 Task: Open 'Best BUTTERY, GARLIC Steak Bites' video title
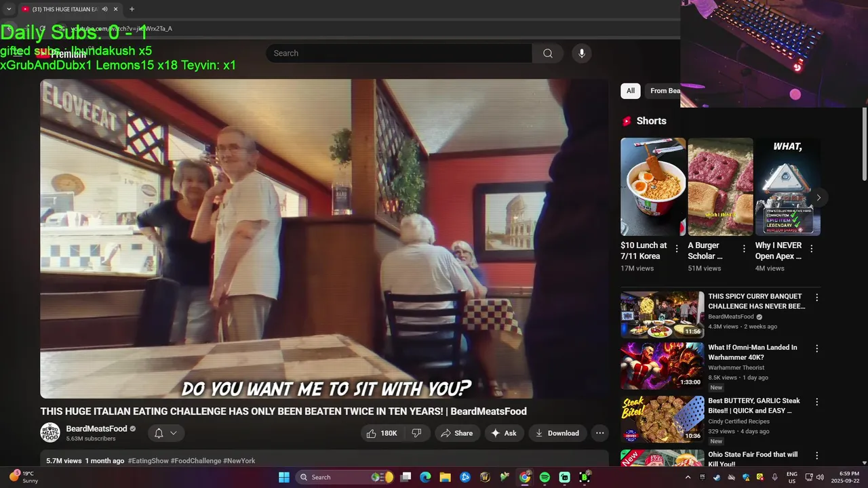coord(754,405)
